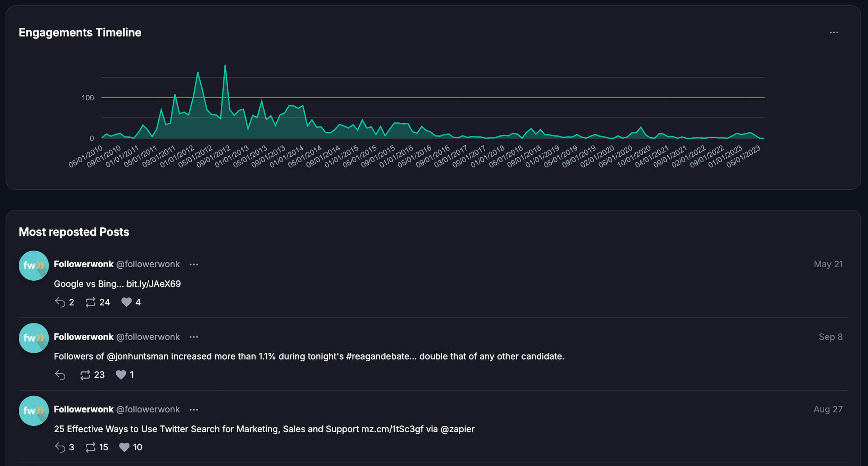
Task: Click the heart icon showing 10 likes
Action: click(124, 447)
